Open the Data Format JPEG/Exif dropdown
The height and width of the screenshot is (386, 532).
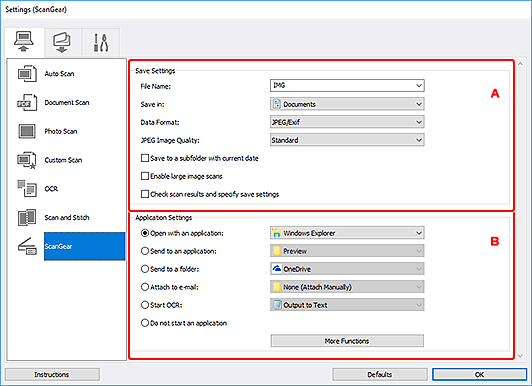[347, 122]
